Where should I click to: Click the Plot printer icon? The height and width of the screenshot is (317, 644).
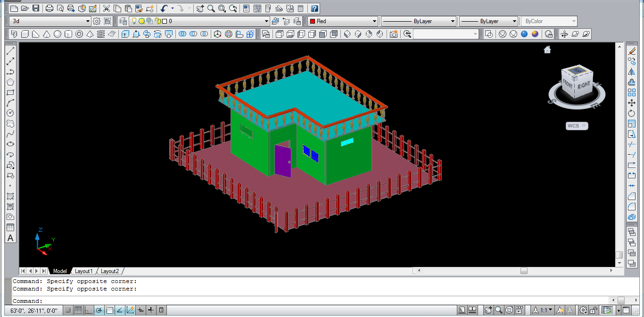(50, 8)
